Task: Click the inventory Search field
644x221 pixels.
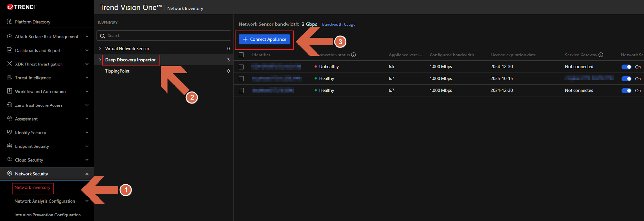Action: (x=167, y=36)
